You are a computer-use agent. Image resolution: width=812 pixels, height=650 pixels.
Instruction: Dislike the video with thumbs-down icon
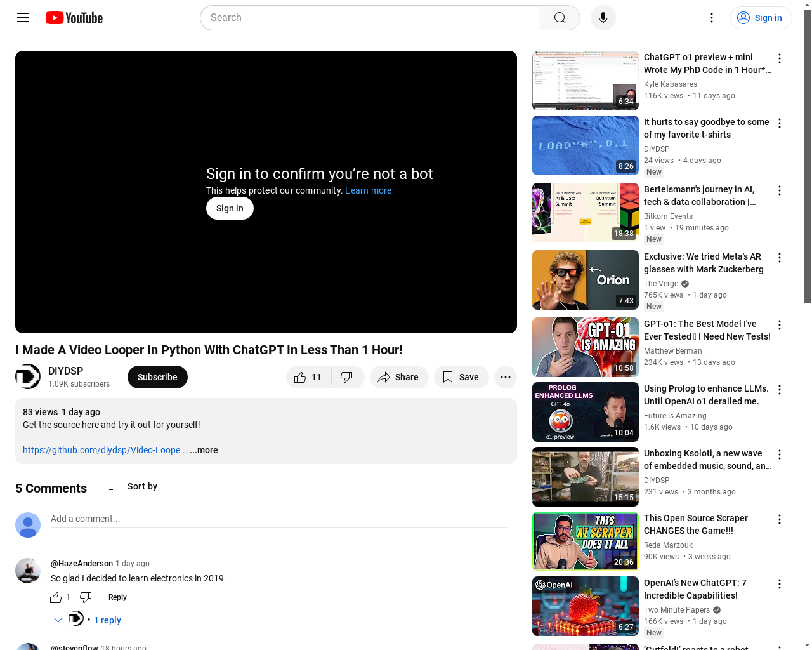pyautogui.click(x=347, y=377)
